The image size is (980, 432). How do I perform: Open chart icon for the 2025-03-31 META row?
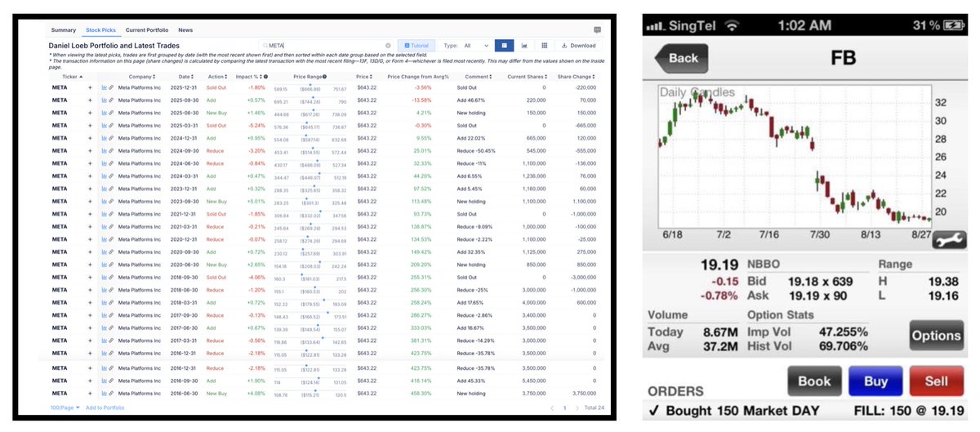click(x=104, y=125)
